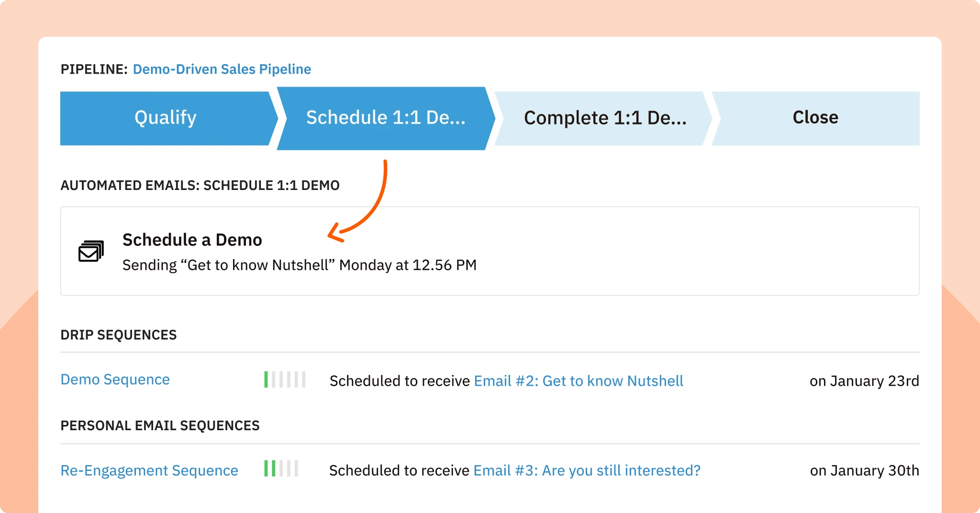Screen dimensions: 980x513
Task: Click the Get to know Nutshell sending notice
Action: point(299,265)
